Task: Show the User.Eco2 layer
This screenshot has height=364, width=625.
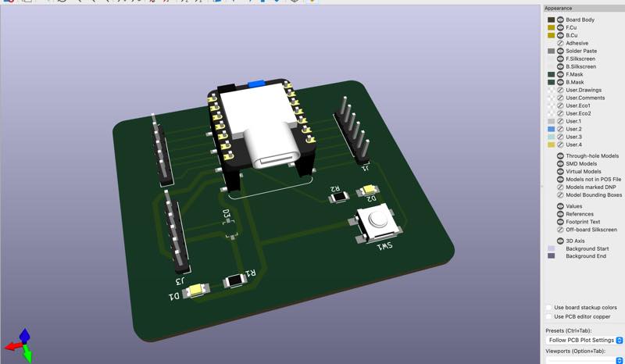Action: coord(560,113)
